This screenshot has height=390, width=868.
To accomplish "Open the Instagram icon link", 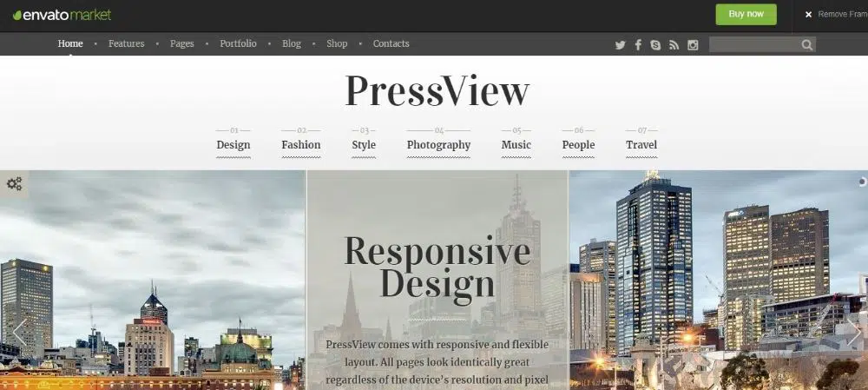I will pyautogui.click(x=693, y=45).
